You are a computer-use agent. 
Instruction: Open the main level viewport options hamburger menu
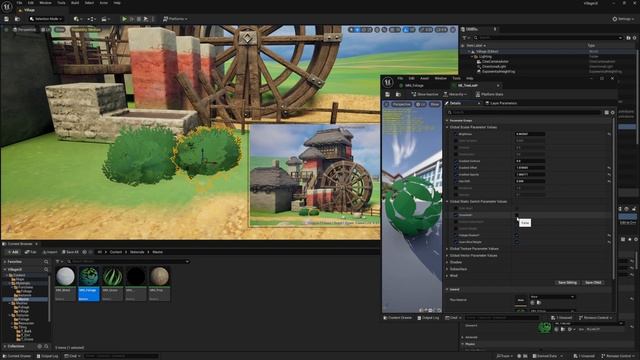6,29
